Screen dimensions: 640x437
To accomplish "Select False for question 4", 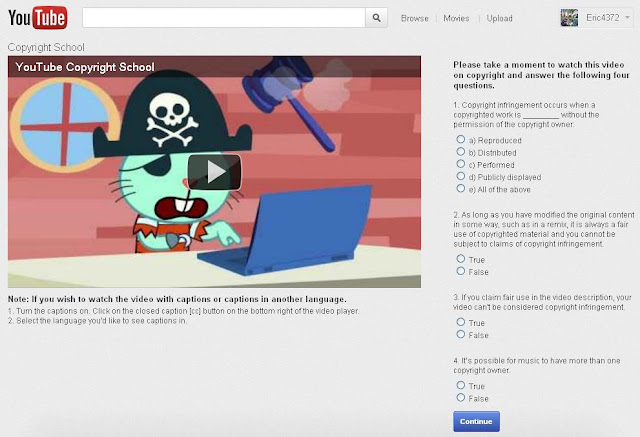I will click(x=461, y=397).
